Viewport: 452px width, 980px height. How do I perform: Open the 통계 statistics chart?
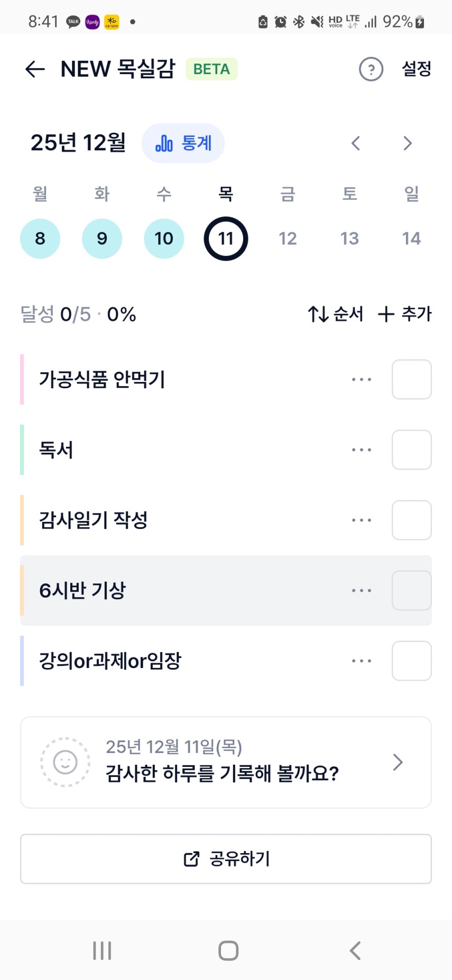183,143
